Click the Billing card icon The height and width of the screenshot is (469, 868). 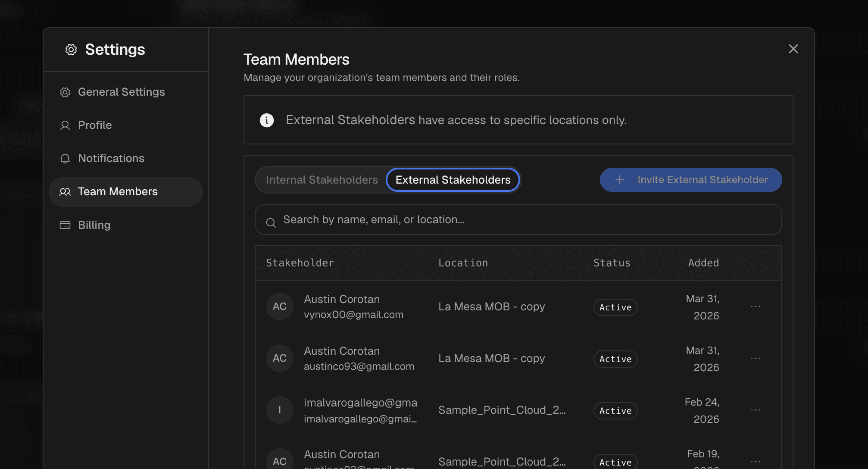click(x=65, y=225)
